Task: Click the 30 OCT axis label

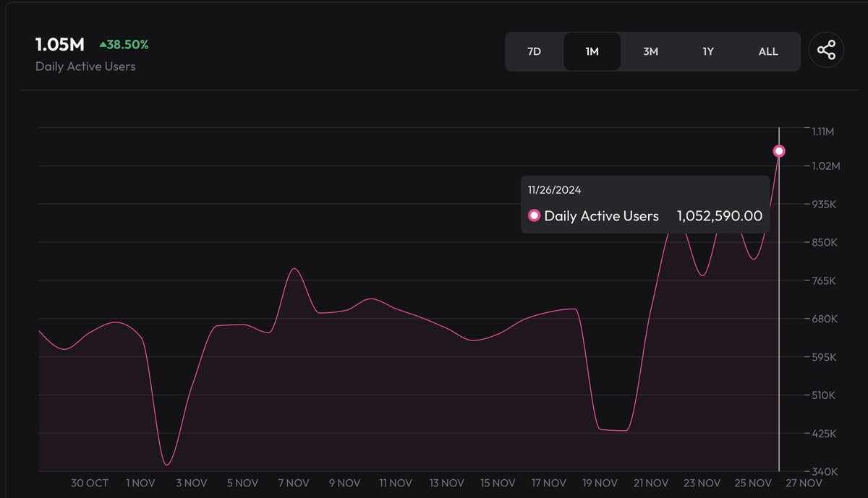Action: click(x=90, y=483)
